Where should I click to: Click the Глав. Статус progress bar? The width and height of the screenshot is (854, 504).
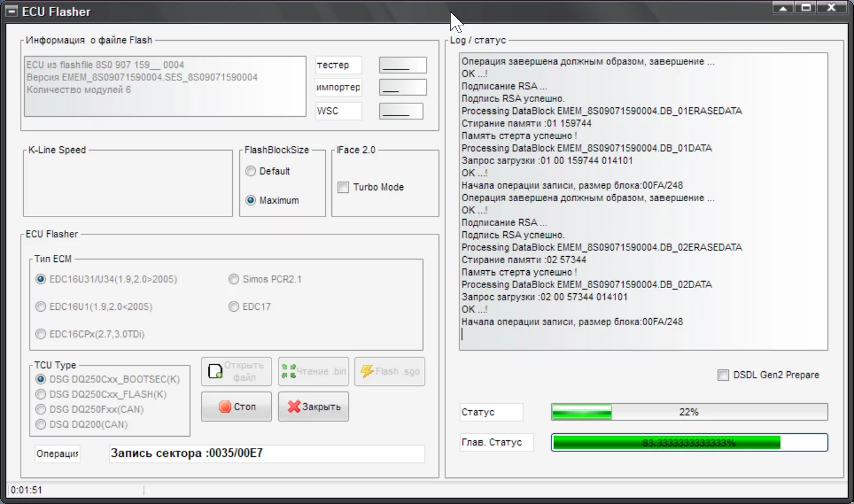tap(689, 442)
